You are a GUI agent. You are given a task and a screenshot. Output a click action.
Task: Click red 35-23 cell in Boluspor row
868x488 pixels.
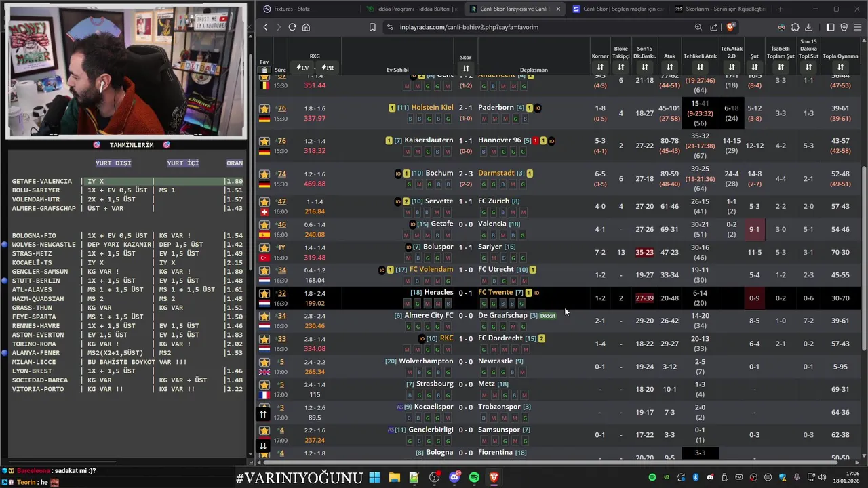click(x=645, y=252)
